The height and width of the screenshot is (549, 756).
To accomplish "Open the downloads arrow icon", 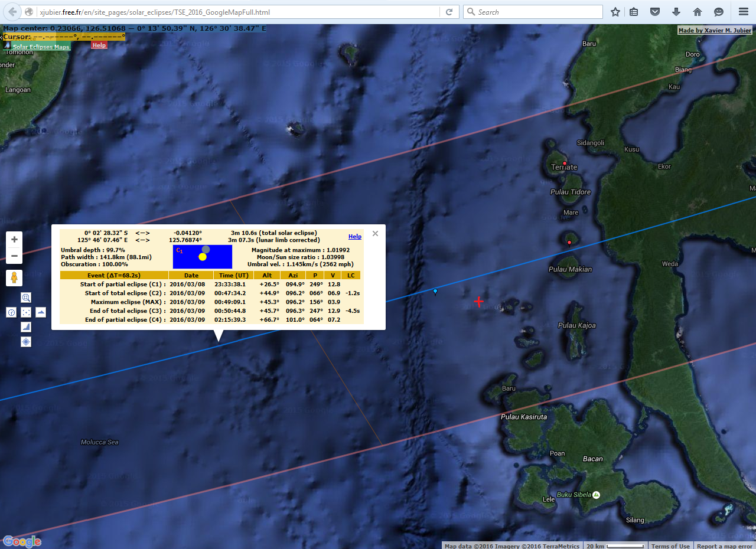I will pyautogui.click(x=676, y=12).
